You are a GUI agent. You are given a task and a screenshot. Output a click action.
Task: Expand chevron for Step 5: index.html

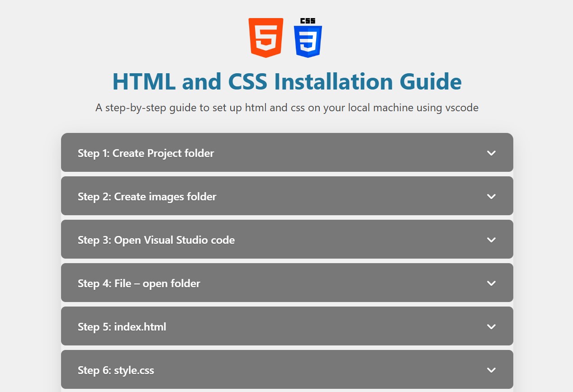(x=491, y=326)
